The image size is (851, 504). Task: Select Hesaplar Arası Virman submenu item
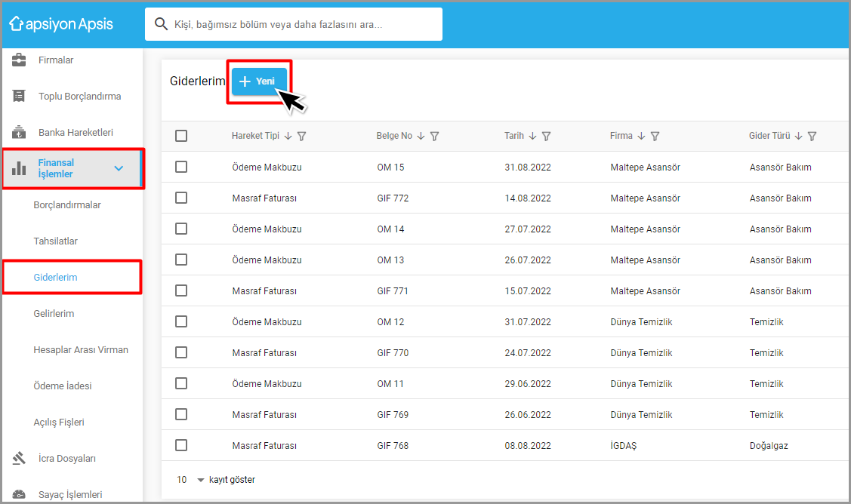pos(81,349)
